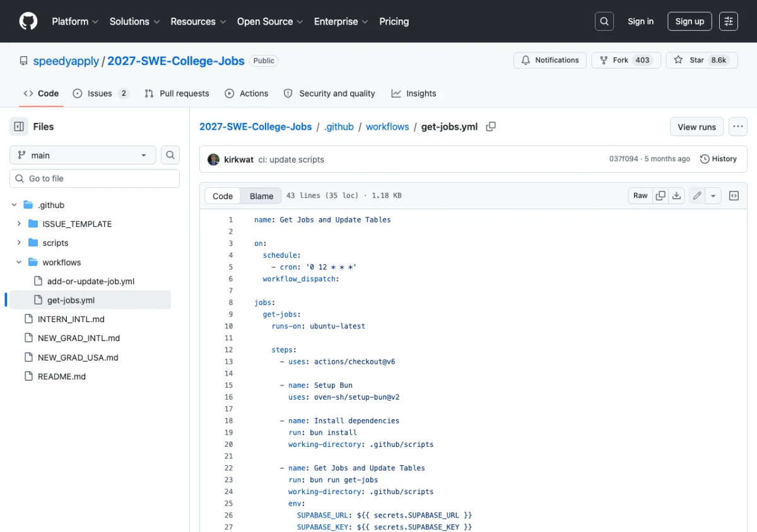
Task: Click the Sign in link
Action: tap(640, 21)
